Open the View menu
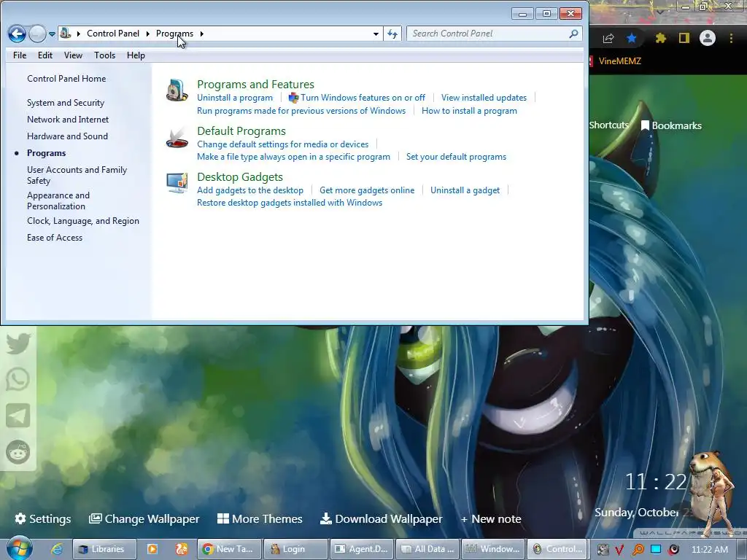This screenshot has width=747, height=560. [x=73, y=55]
